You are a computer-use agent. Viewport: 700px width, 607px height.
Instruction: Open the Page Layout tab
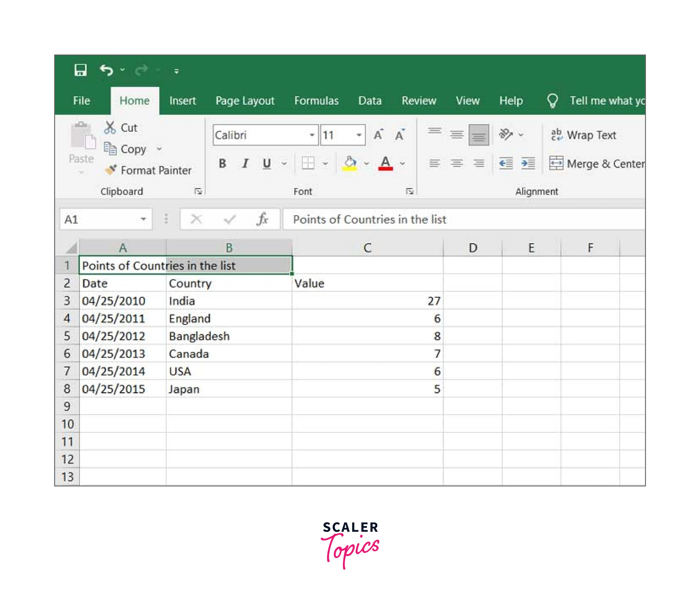(245, 101)
